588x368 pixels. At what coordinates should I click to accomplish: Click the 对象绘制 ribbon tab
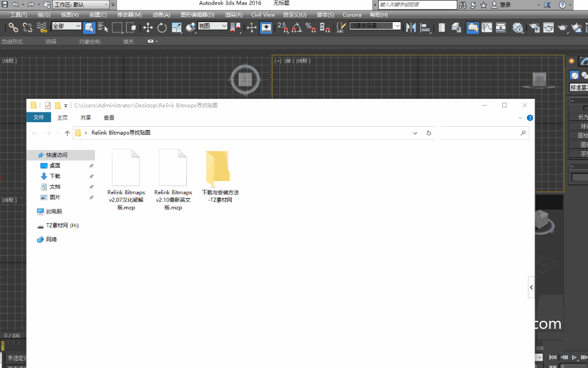pos(90,41)
